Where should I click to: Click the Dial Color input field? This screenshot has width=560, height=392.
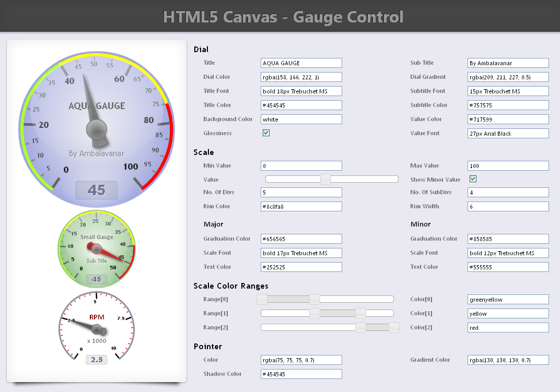[301, 77]
